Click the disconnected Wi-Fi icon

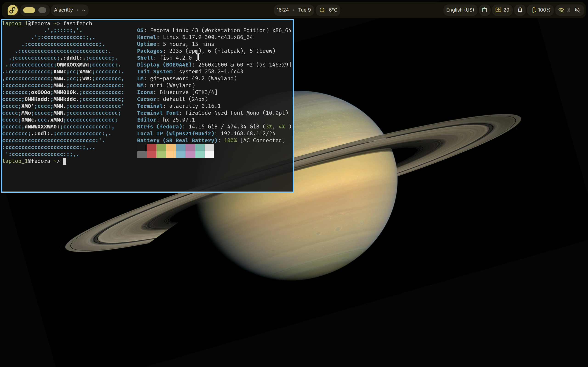pos(561,10)
